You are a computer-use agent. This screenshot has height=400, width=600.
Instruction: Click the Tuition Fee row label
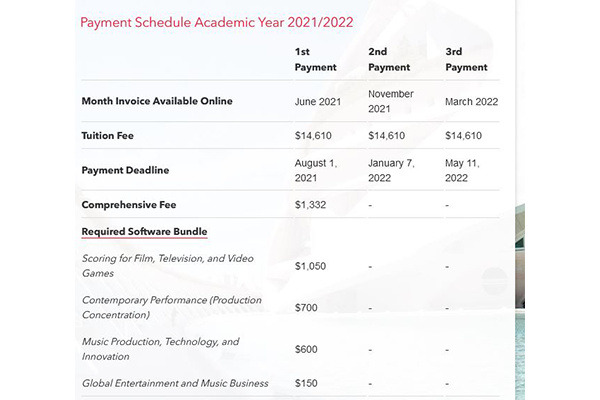click(108, 135)
